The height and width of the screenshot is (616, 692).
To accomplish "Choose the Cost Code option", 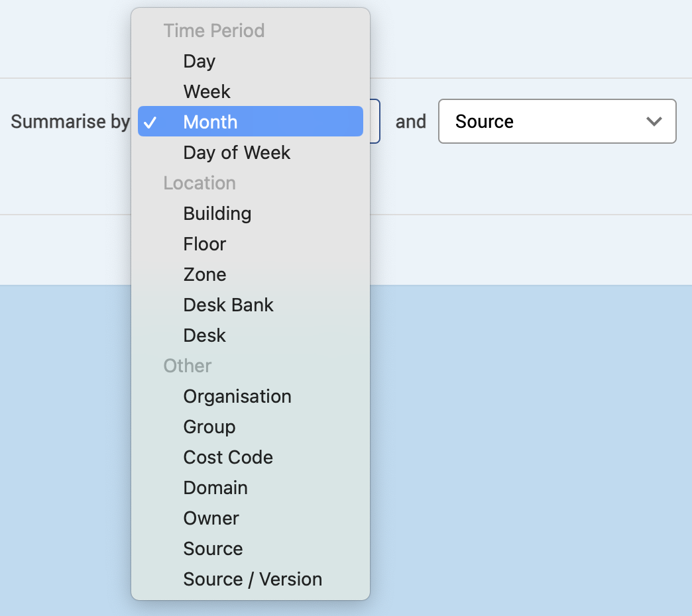I will click(228, 457).
